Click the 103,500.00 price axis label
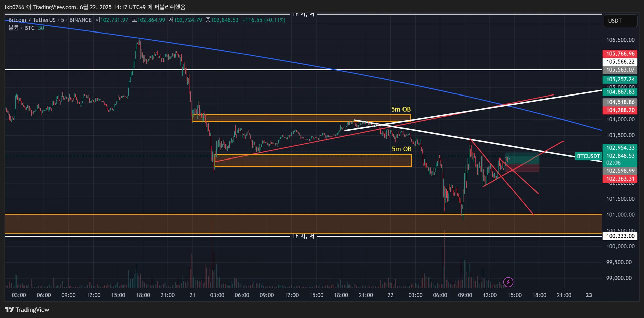644x318 pixels. [620, 135]
